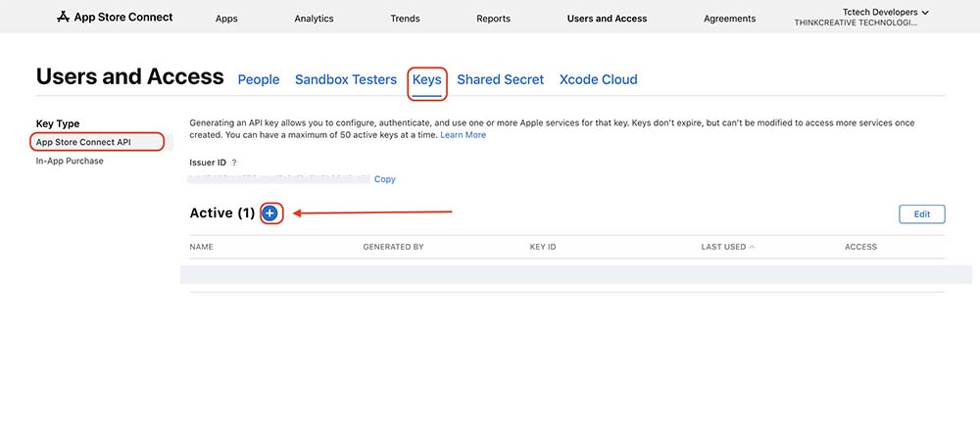Select Users and Access in navigation
The image size is (980, 421).
pyautogui.click(x=607, y=19)
